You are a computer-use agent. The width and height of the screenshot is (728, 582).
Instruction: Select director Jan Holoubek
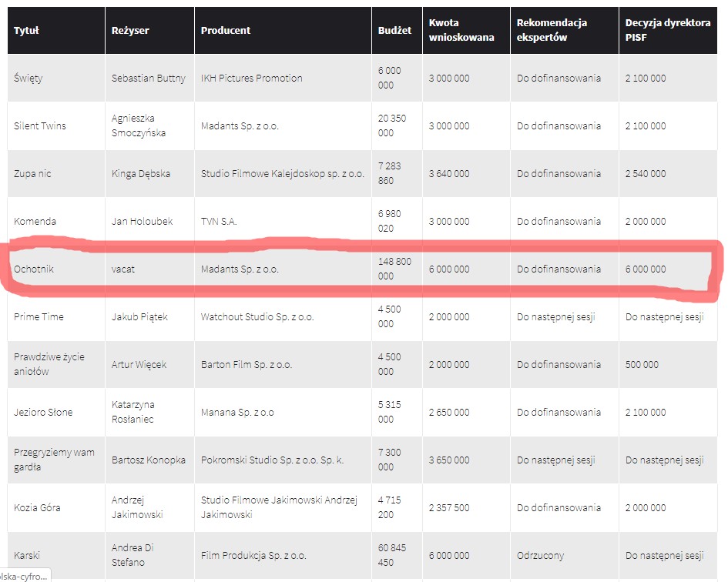pos(142,222)
